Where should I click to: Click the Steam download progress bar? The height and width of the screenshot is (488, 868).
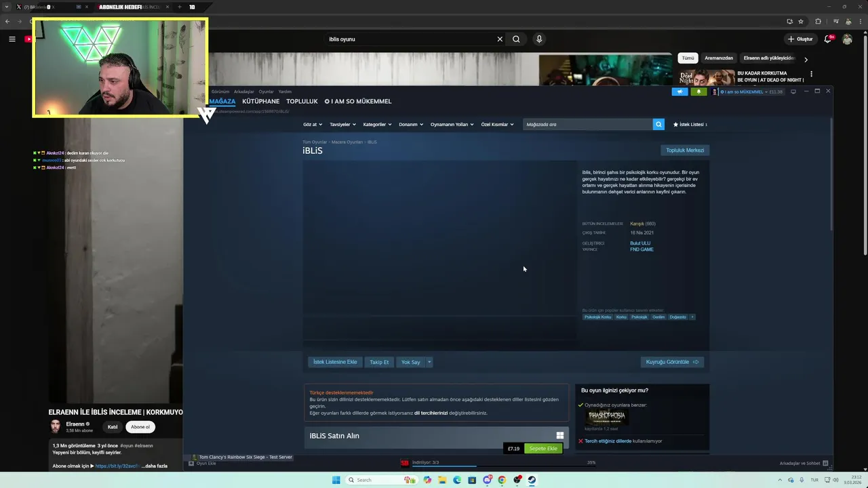[x=504, y=465]
